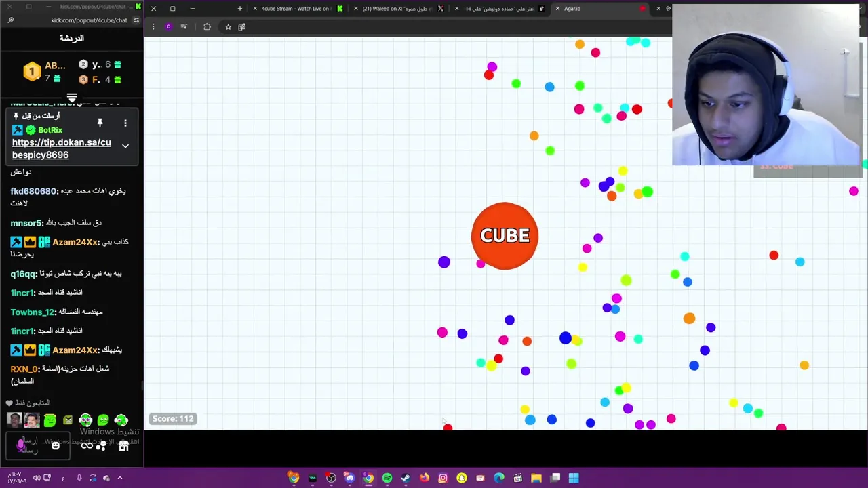Switch to the Waleed on X tab
Image resolution: width=868 pixels, height=488 pixels.
(397, 9)
